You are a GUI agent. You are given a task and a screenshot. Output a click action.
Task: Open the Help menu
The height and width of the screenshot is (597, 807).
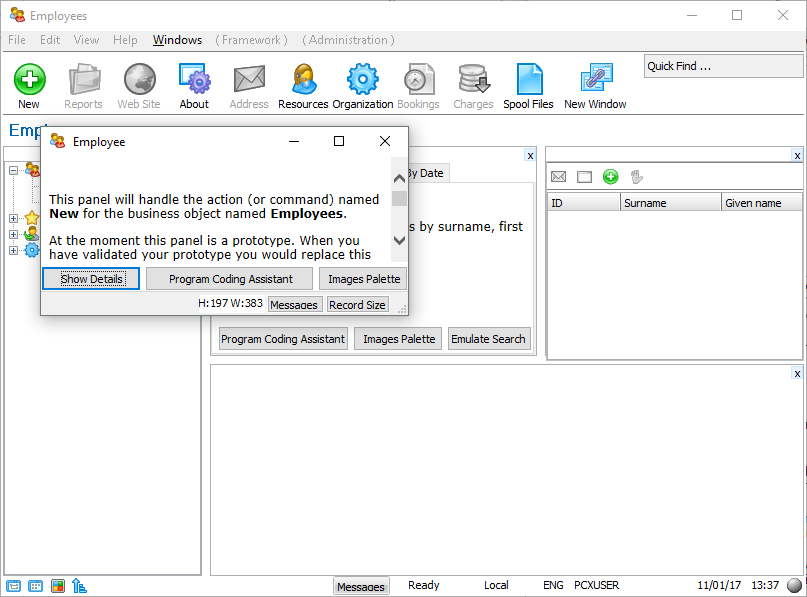(x=125, y=40)
